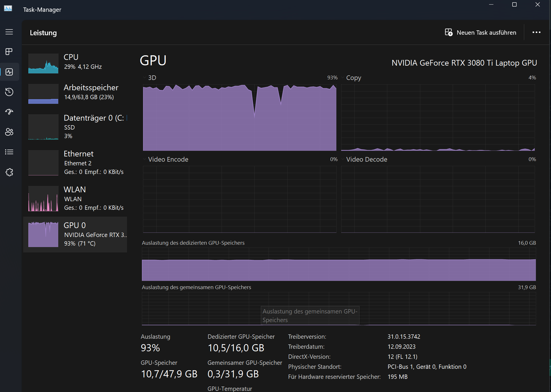Open the Users page icon
Viewport: 551px width, 392px height.
tap(9, 132)
